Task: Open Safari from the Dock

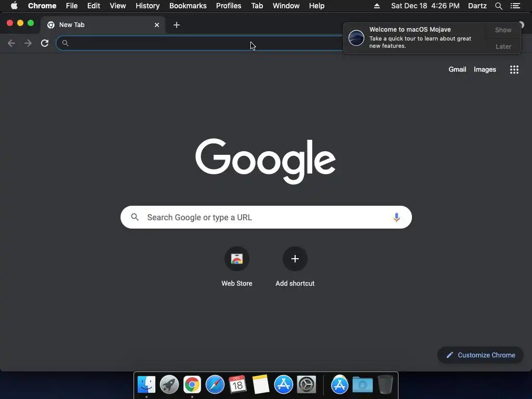Action: 215,384
